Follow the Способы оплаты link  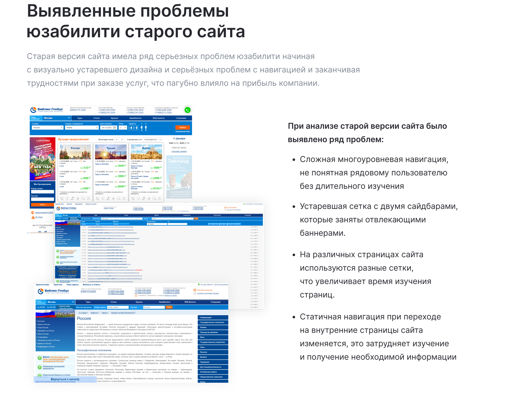coord(179,152)
